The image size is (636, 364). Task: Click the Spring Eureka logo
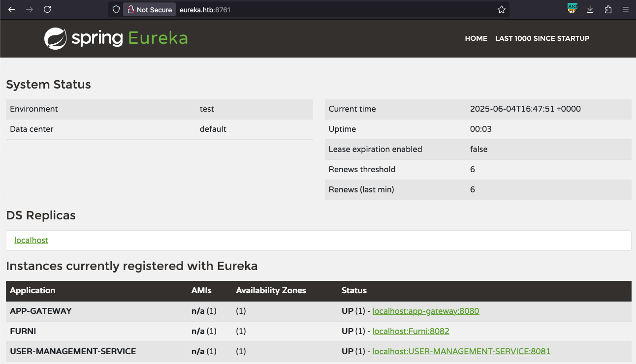(x=116, y=38)
